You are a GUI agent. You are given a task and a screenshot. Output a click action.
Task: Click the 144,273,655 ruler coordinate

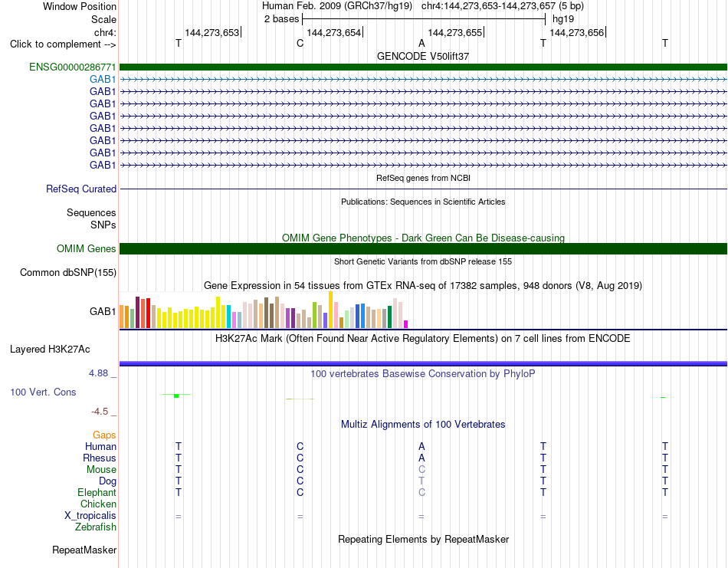455,32
